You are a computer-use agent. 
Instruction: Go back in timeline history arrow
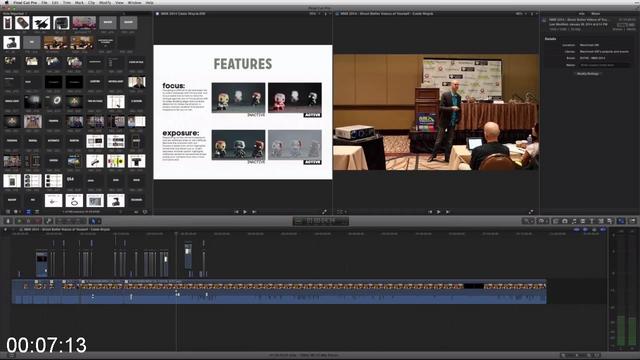[5, 230]
